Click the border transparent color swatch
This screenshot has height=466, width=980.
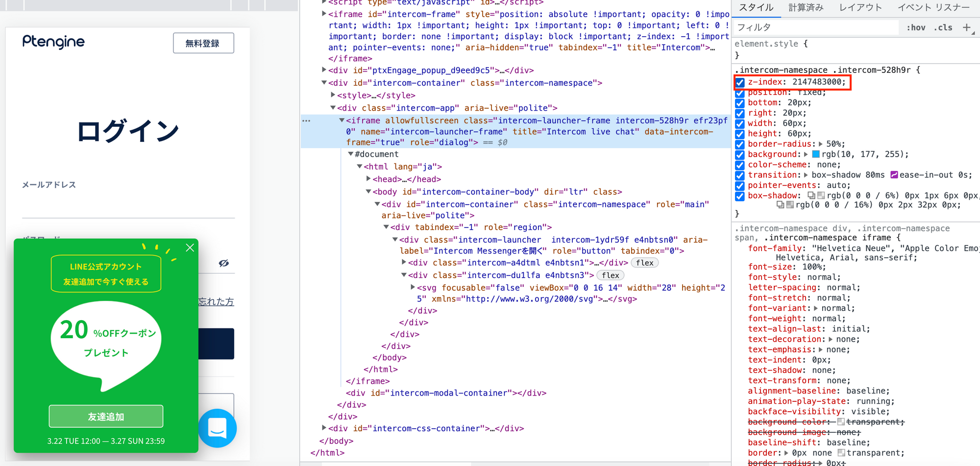(x=841, y=453)
